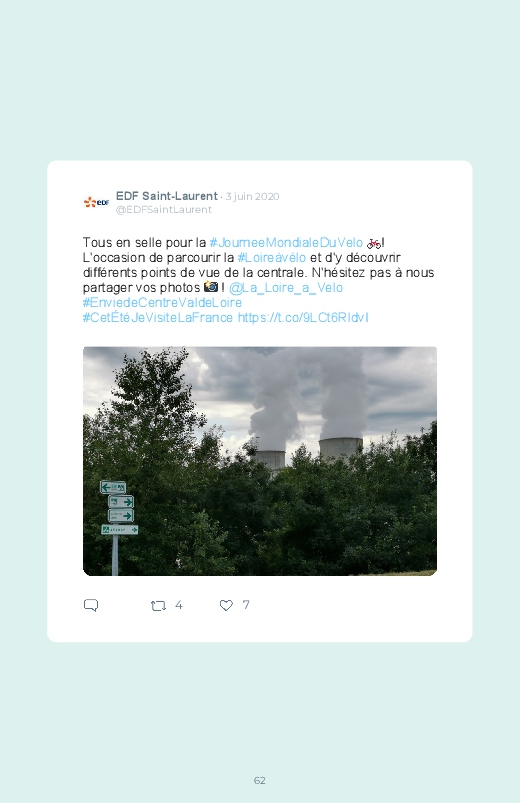Click the page number 62

pyautogui.click(x=260, y=780)
